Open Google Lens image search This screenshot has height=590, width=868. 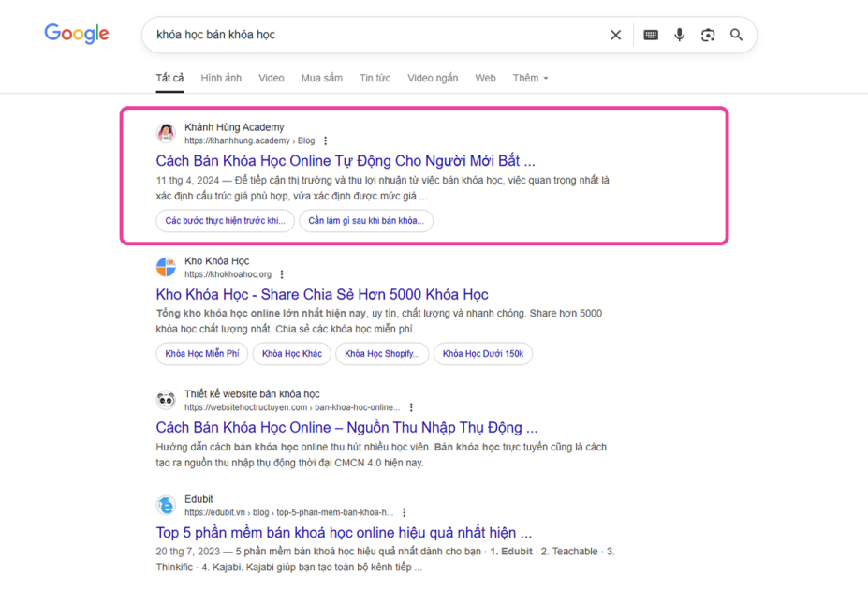click(708, 35)
